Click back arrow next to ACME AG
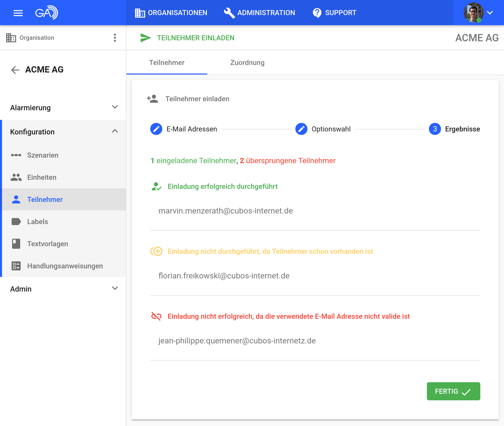The width and height of the screenshot is (504, 426). click(x=15, y=70)
